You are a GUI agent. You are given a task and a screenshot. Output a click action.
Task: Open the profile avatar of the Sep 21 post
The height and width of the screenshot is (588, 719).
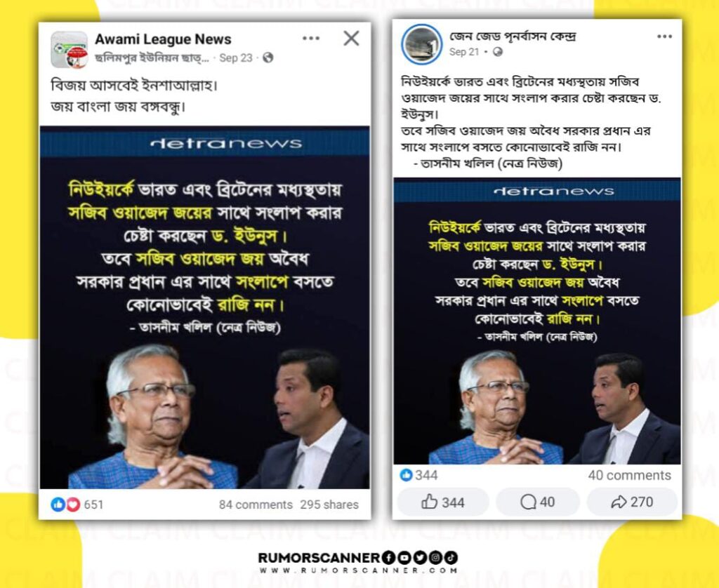coord(421,44)
